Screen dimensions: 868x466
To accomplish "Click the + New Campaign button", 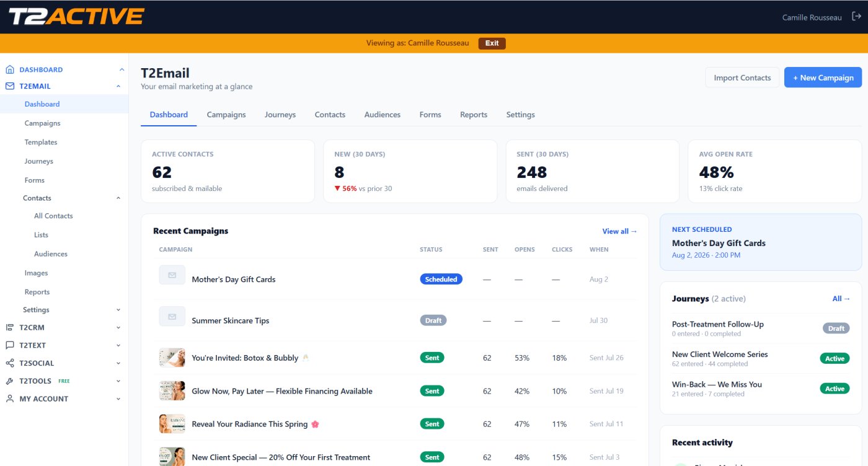I will coord(823,77).
